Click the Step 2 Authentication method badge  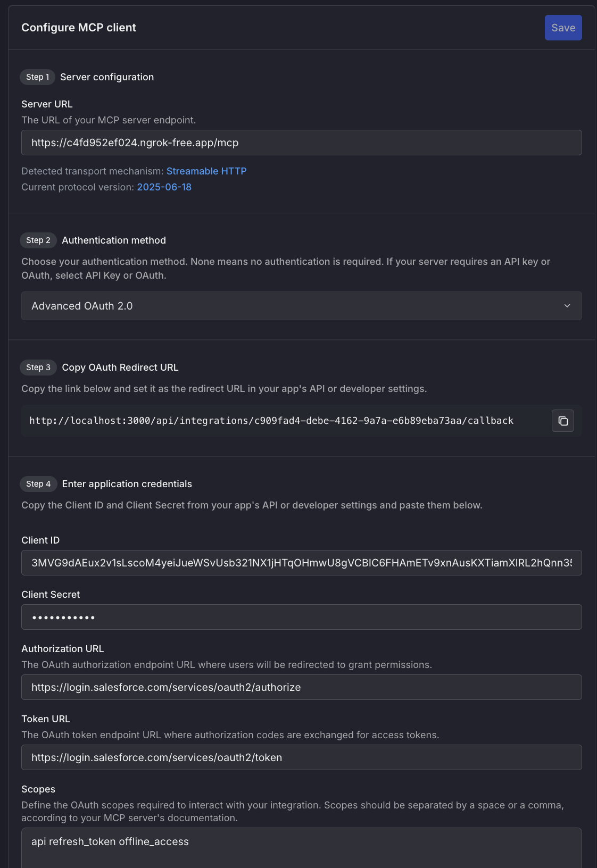pos(38,240)
